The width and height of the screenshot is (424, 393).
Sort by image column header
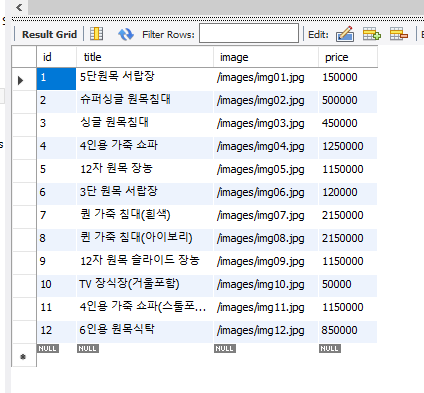[266, 57]
